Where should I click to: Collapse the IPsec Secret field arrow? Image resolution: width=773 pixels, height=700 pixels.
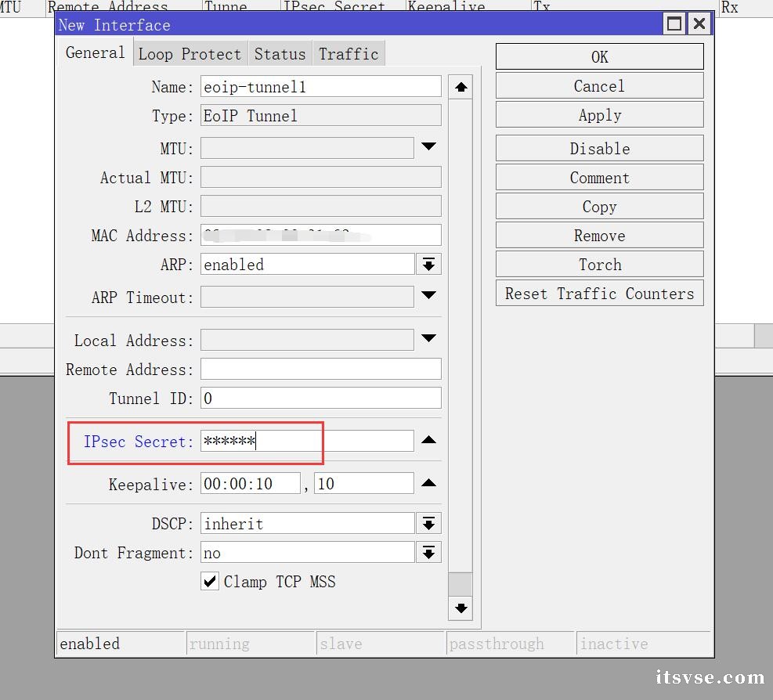tap(428, 440)
